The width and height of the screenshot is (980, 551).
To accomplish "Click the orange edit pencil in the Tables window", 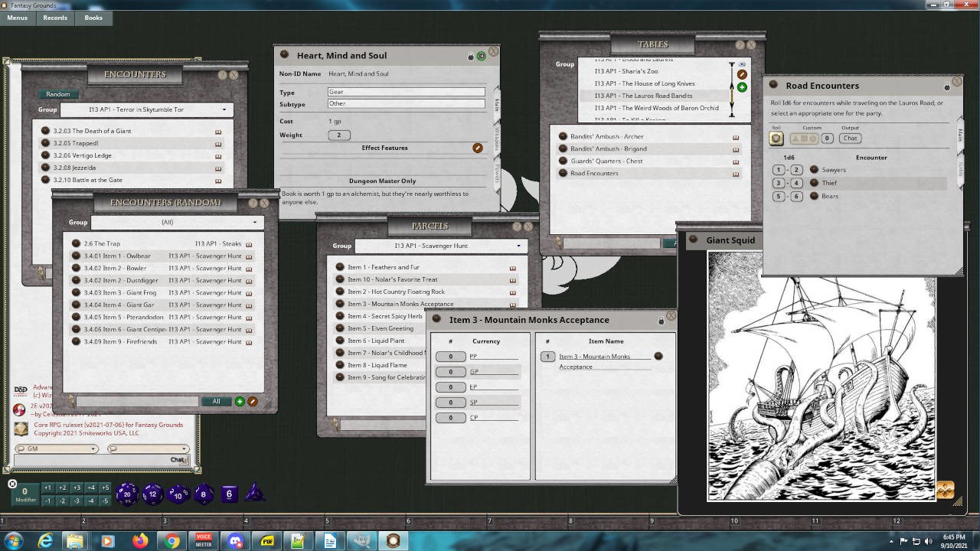I will tap(741, 74).
